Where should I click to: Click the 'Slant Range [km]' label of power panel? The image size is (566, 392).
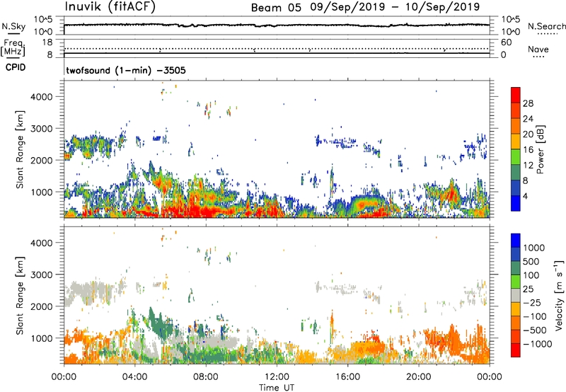pos(20,149)
